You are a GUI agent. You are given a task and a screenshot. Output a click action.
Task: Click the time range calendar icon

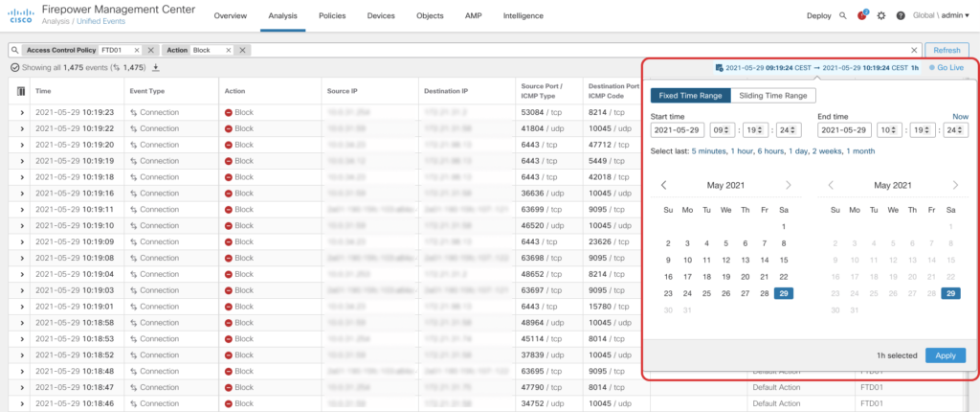point(720,68)
